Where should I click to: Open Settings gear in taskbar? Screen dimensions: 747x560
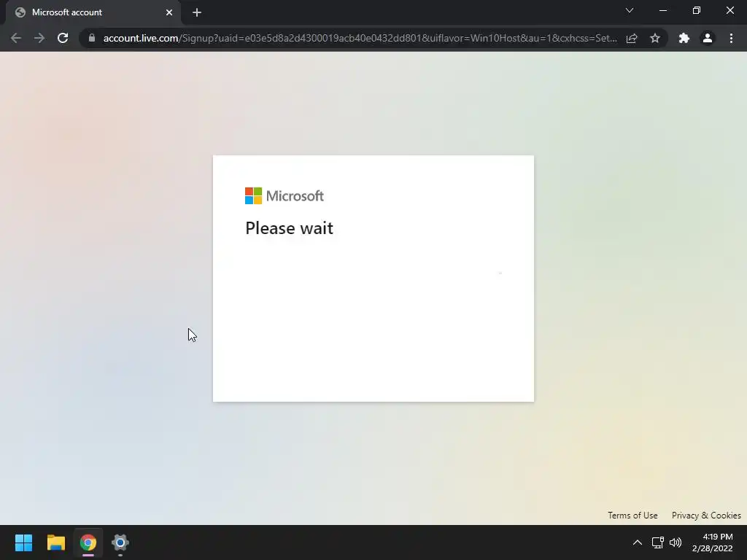point(120,542)
